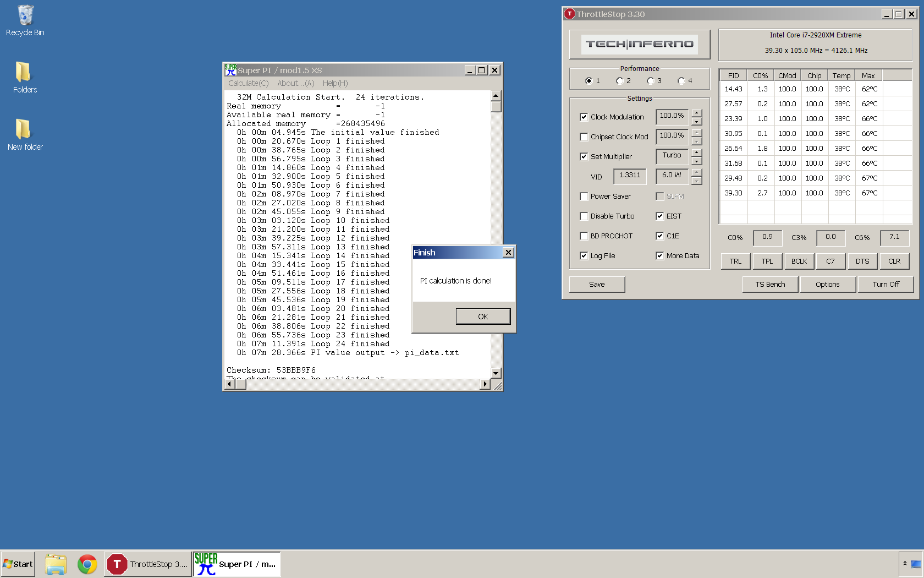Click the Temp column header

coord(842,75)
